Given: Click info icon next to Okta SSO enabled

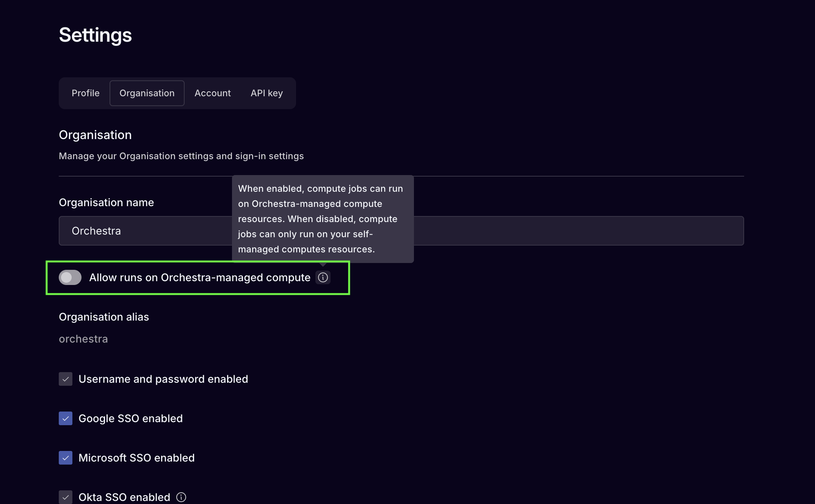Looking at the screenshot, I should coord(181,497).
